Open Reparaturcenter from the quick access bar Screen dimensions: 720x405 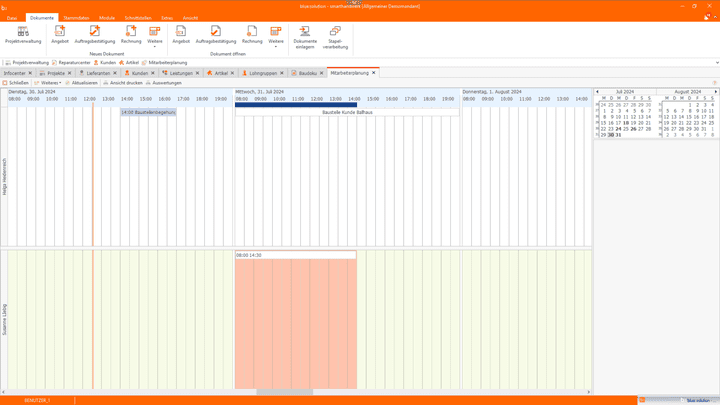(x=72, y=62)
